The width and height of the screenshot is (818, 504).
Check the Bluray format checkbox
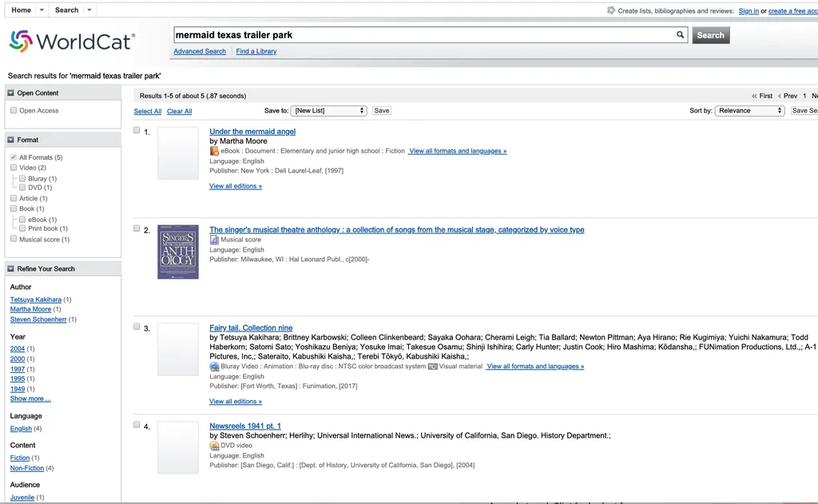pos(22,178)
